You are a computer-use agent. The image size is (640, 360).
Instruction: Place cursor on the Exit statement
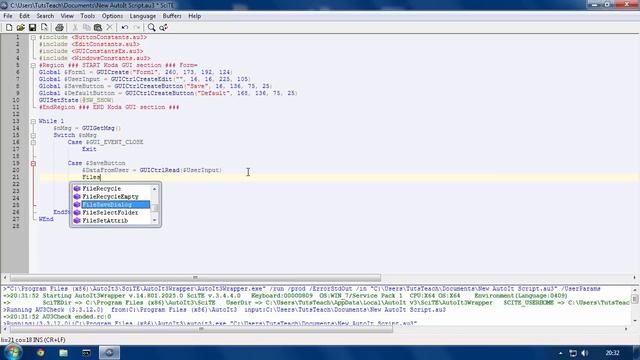click(89, 149)
